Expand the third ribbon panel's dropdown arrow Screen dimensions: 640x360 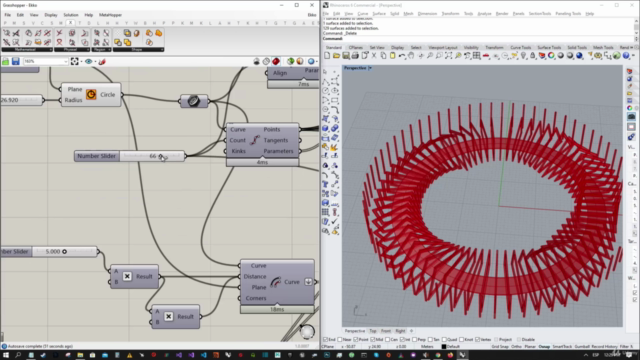coord(109,49)
